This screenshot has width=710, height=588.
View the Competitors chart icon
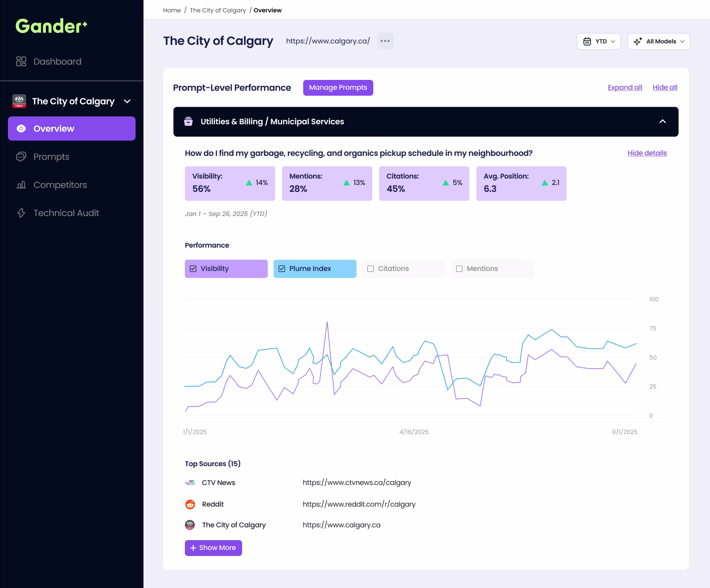(x=21, y=184)
